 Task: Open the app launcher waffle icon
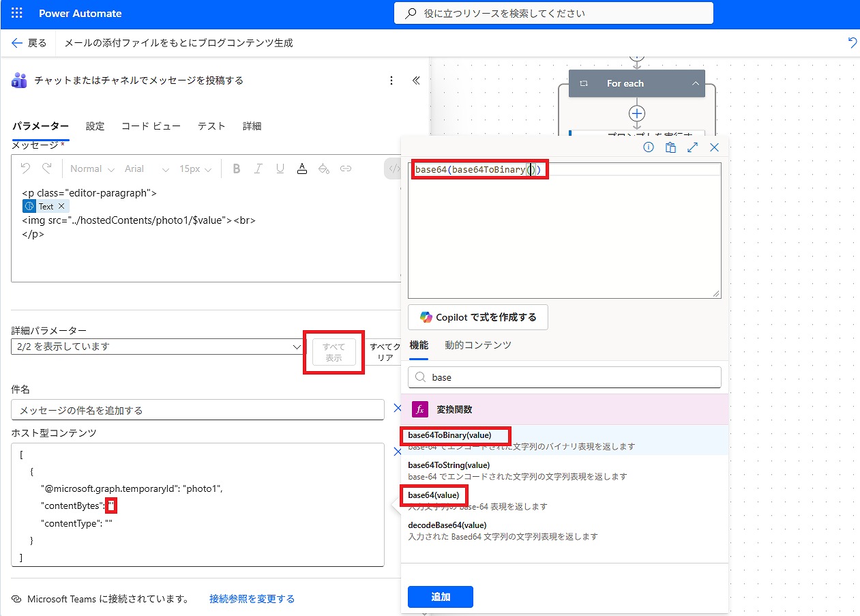point(17,14)
